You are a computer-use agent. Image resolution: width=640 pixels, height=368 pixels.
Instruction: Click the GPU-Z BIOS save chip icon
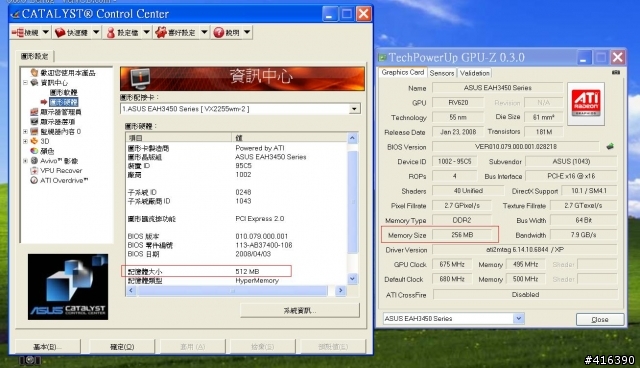610,146
